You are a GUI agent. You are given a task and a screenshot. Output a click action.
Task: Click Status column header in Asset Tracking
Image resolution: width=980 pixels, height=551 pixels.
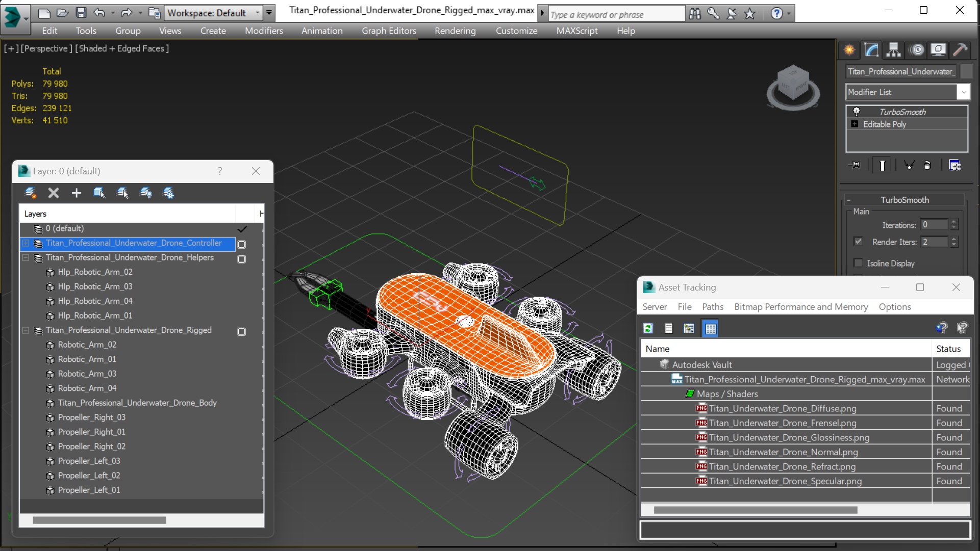(950, 349)
